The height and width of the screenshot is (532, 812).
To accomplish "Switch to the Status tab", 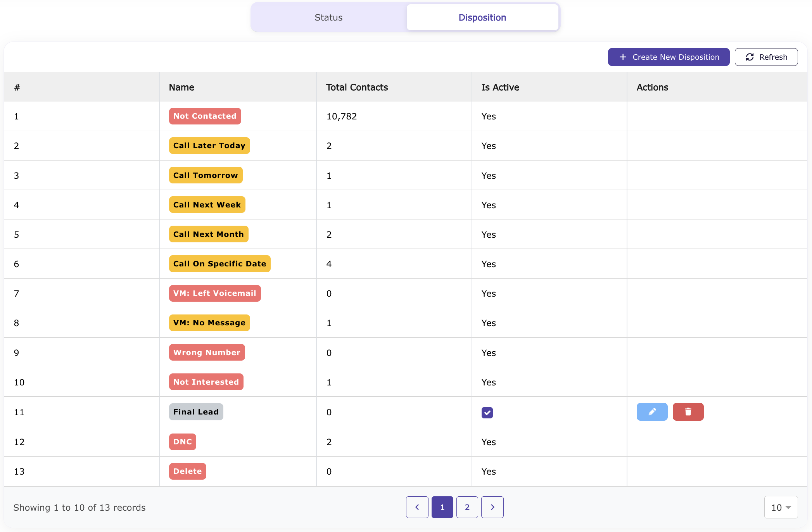I will [x=328, y=17].
